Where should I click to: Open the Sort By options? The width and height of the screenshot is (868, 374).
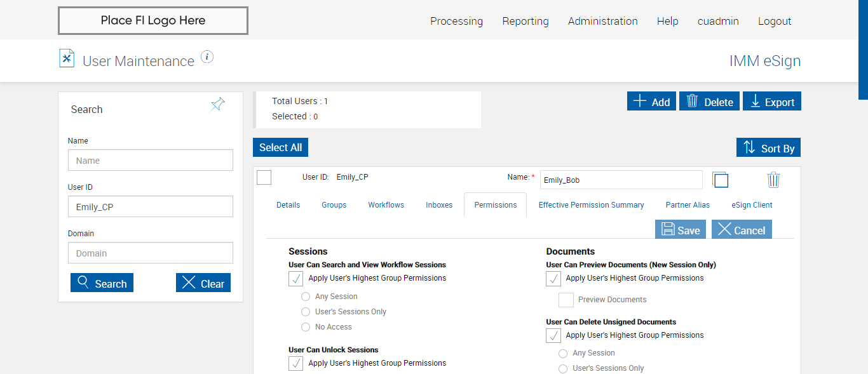pyautogui.click(x=769, y=148)
